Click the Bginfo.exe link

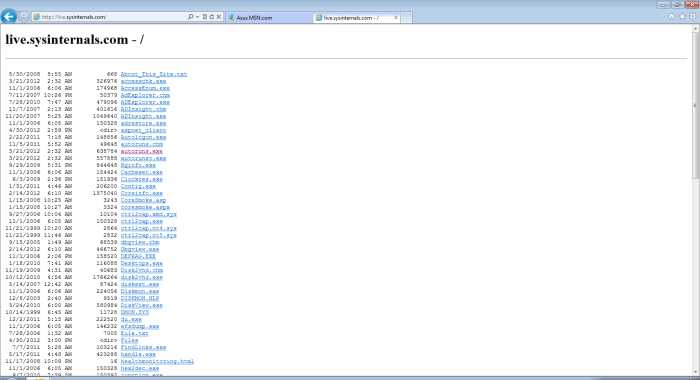pyautogui.click(x=138, y=165)
